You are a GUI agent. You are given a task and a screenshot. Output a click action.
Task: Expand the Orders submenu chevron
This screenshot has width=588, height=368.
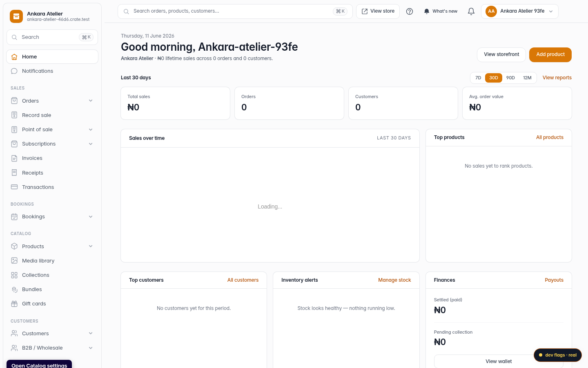91,101
